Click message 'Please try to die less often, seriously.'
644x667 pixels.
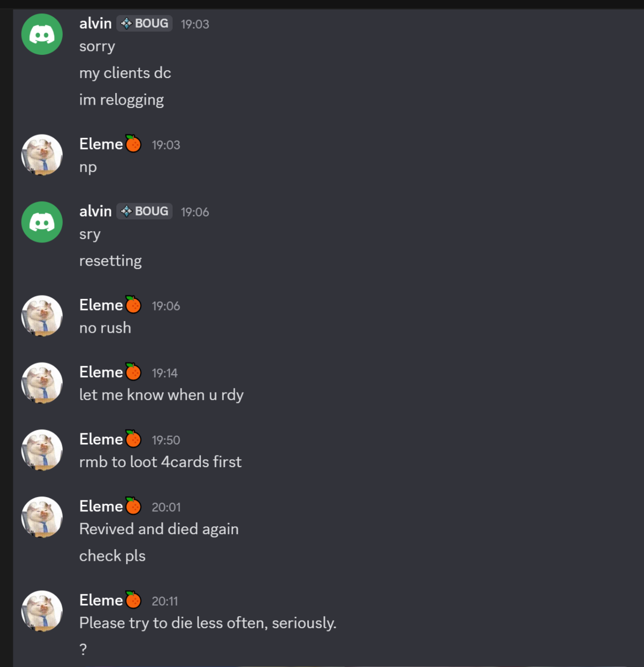(208, 623)
